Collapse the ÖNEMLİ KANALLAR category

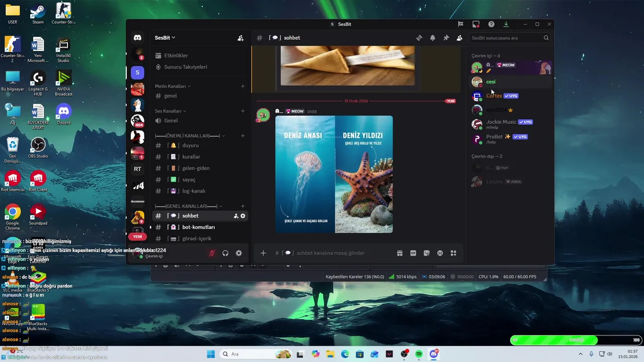pyautogui.click(x=190, y=136)
